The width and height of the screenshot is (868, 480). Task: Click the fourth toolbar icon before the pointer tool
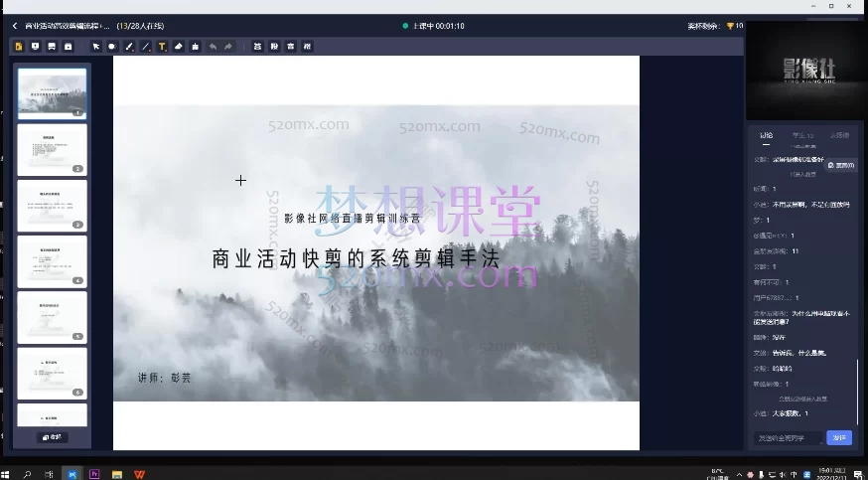point(69,47)
